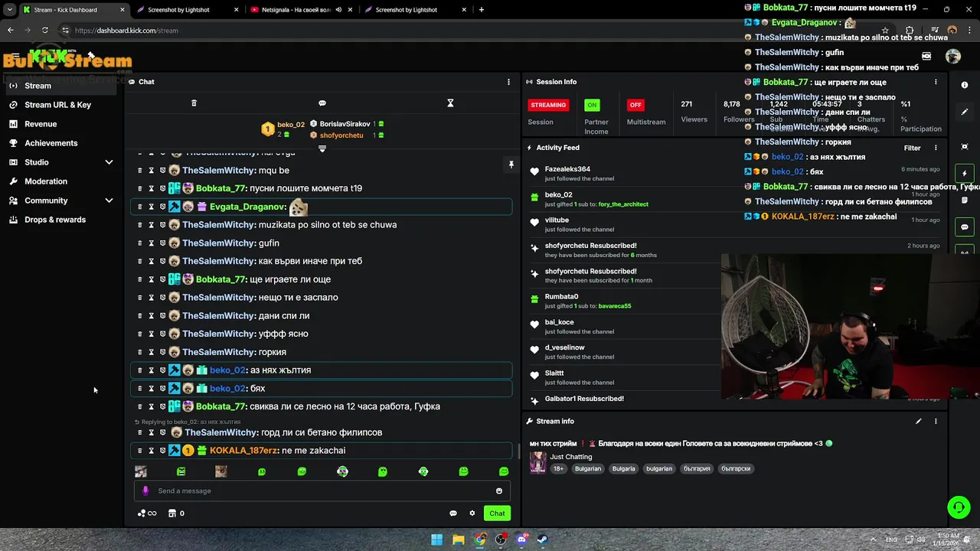Switch to the Netsignala YouTube browser tab
Image resolution: width=980 pixels, height=551 pixels.
[x=300, y=10]
